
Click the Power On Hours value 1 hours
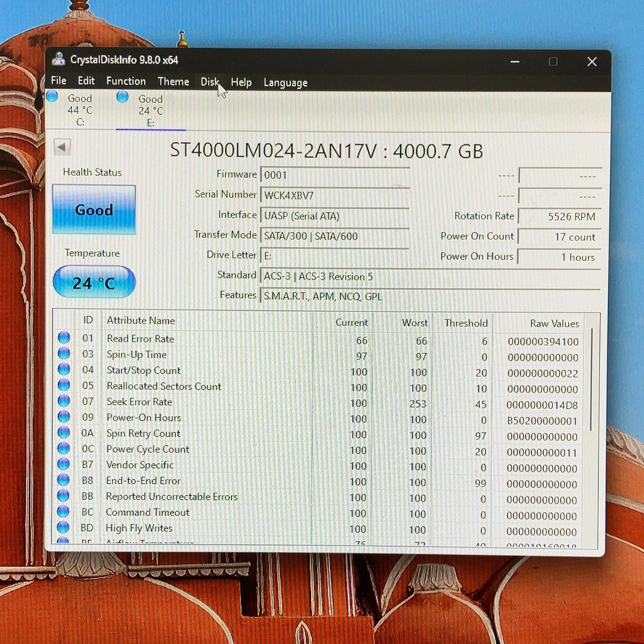tap(559, 257)
